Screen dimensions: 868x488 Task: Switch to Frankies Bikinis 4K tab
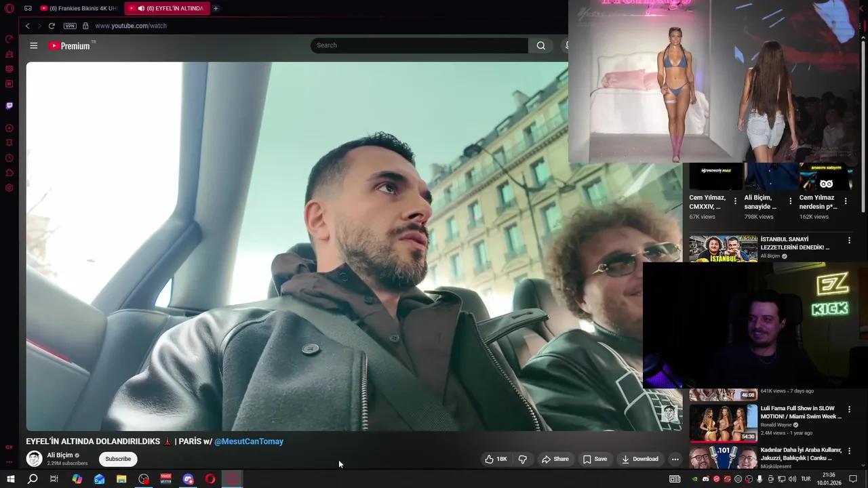pyautogui.click(x=79, y=8)
